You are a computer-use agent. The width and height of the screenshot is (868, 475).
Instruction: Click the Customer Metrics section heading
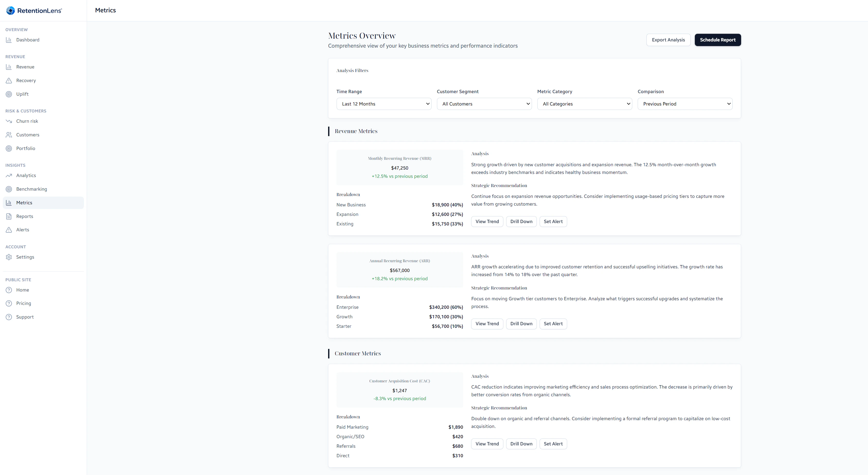click(x=357, y=353)
